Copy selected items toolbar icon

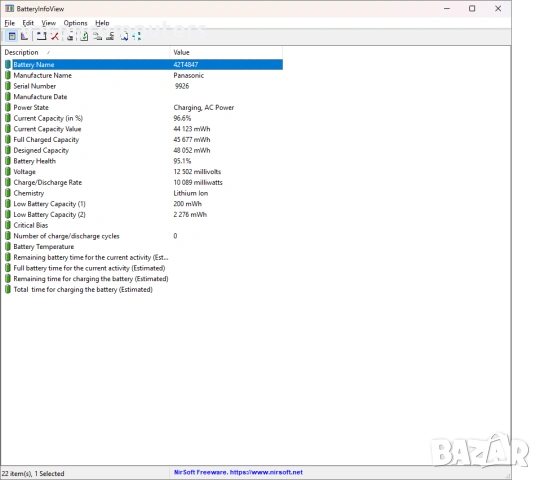point(98,36)
